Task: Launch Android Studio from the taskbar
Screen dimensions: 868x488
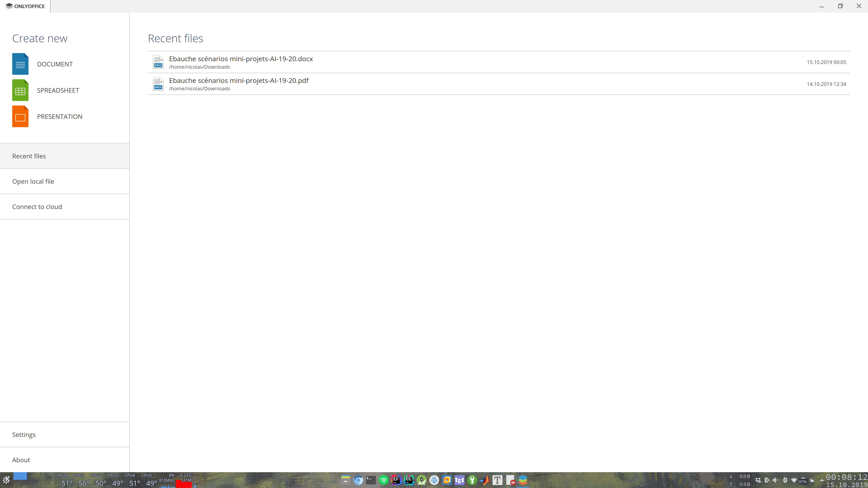Action: point(422,480)
